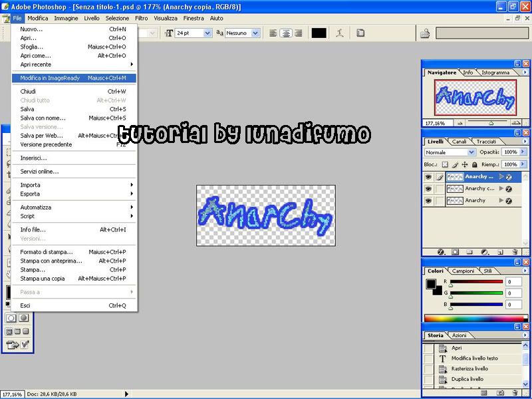Click the foreground color swatch in Colori panel
The width and height of the screenshot is (532, 399).
(x=431, y=285)
